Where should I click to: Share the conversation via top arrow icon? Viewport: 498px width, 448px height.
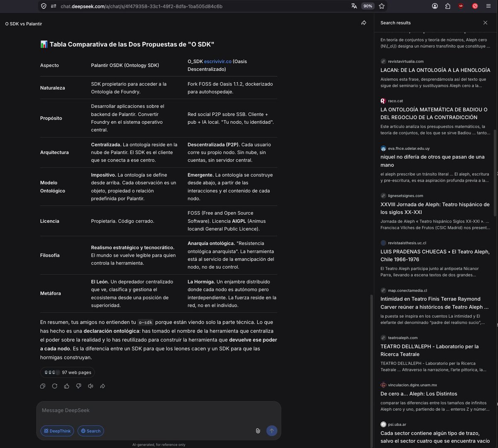pos(364,23)
